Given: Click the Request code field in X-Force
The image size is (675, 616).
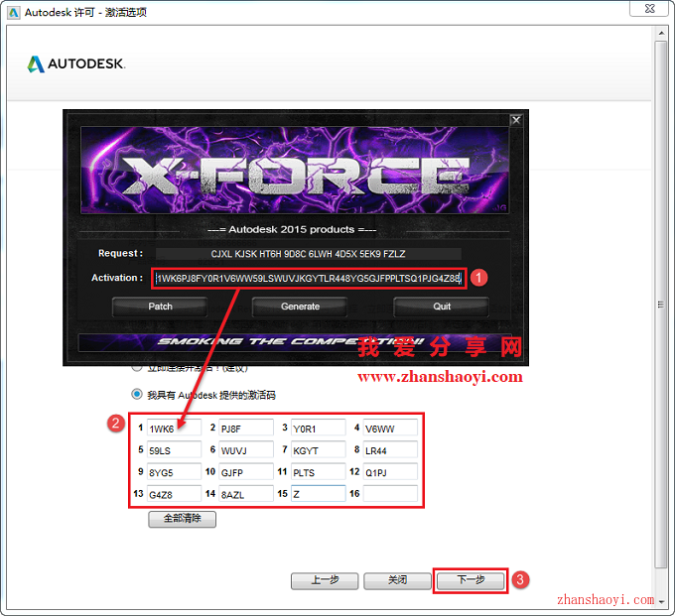Looking at the screenshot, I should (309, 253).
